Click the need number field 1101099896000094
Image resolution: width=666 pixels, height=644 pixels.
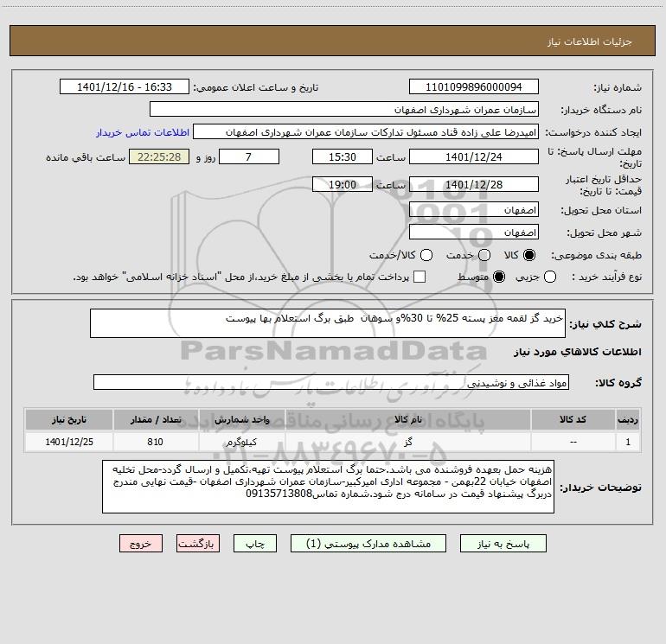[474, 86]
